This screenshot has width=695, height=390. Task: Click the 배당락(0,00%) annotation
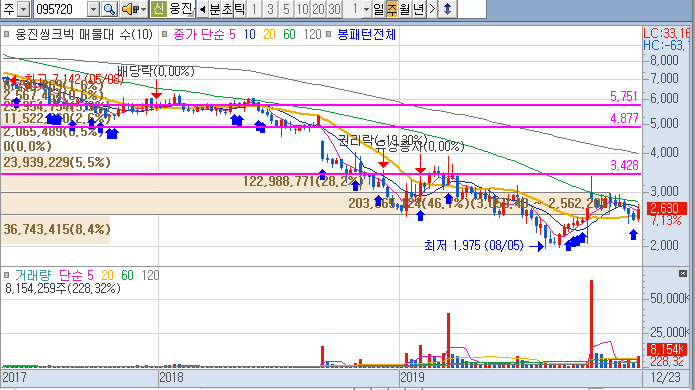[x=156, y=71]
